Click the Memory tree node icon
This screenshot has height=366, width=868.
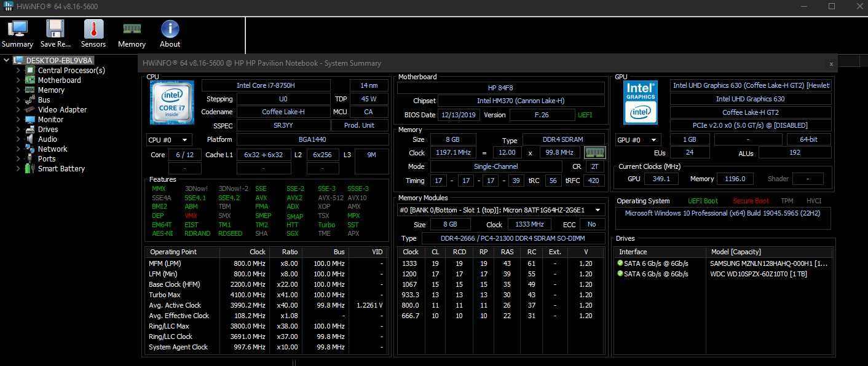pyautogui.click(x=30, y=90)
